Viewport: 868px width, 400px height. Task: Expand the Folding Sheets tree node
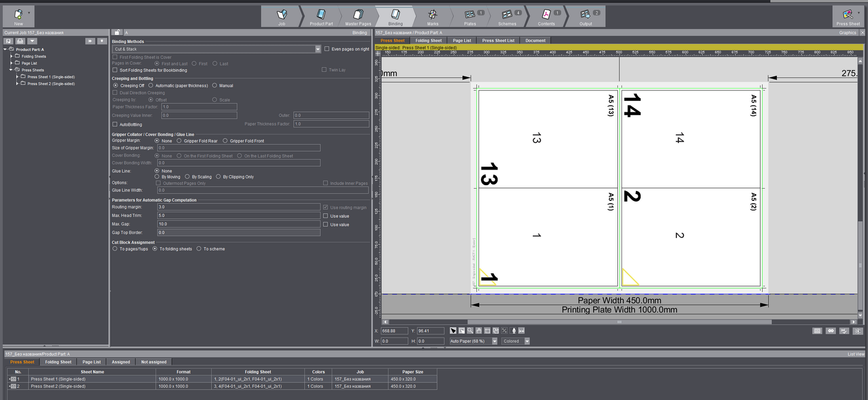(x=12, y=56)
